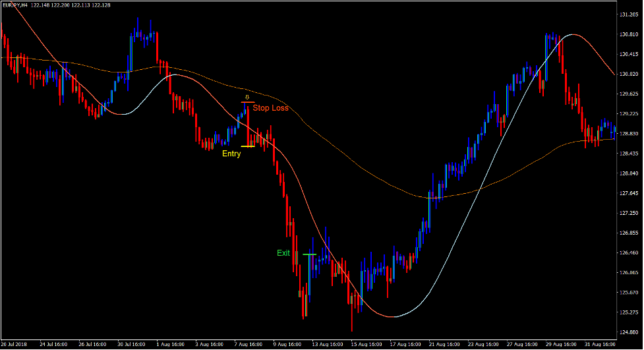
Task: Click the Stop Loss text label
Action: (270, 108)
